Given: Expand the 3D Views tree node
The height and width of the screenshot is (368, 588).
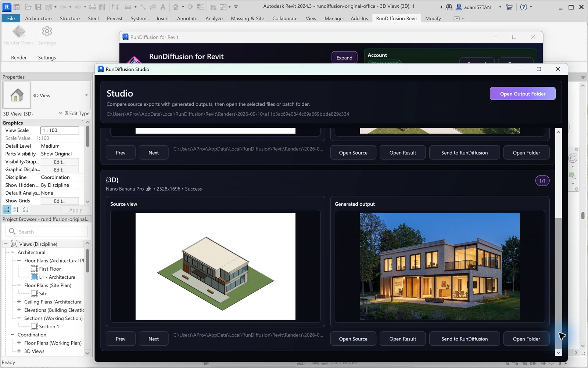Looking at the screenshot, I should click(x=19, y=351).
